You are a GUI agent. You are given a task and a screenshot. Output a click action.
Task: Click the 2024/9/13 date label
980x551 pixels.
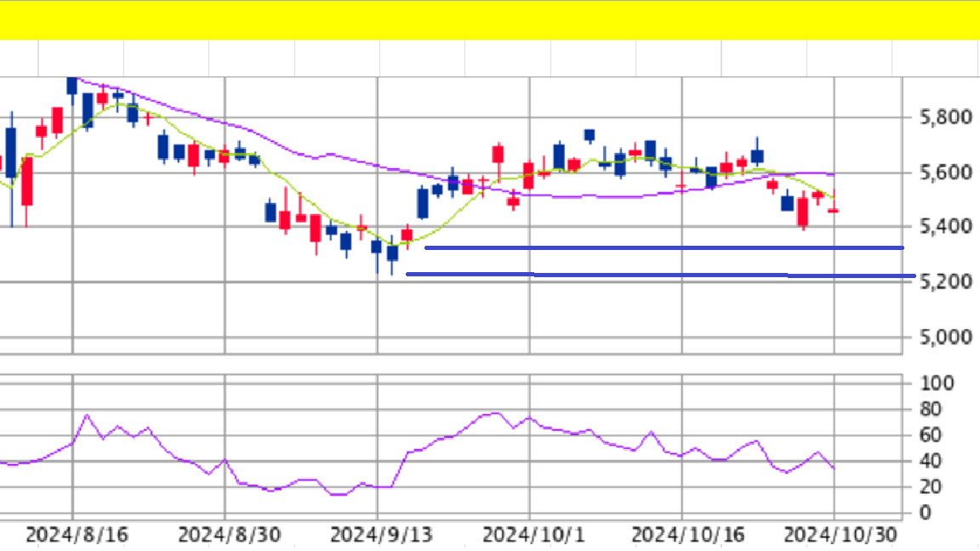click(381, 535)
